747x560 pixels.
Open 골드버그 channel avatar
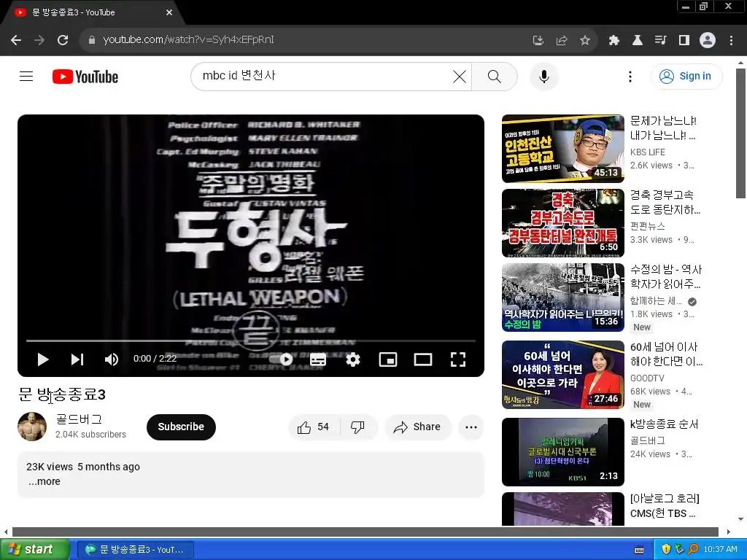[x=32, y=427]
